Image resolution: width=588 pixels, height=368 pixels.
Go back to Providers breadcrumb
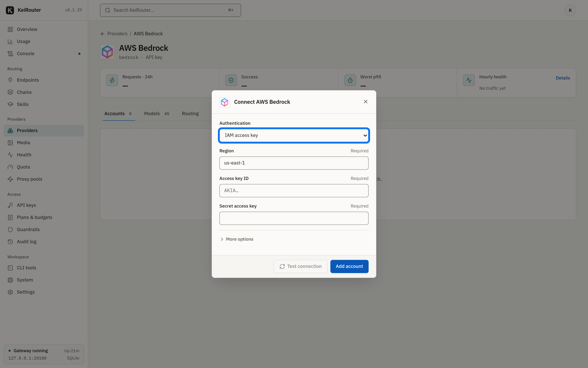pyautogui.click(x=117, y=34)
